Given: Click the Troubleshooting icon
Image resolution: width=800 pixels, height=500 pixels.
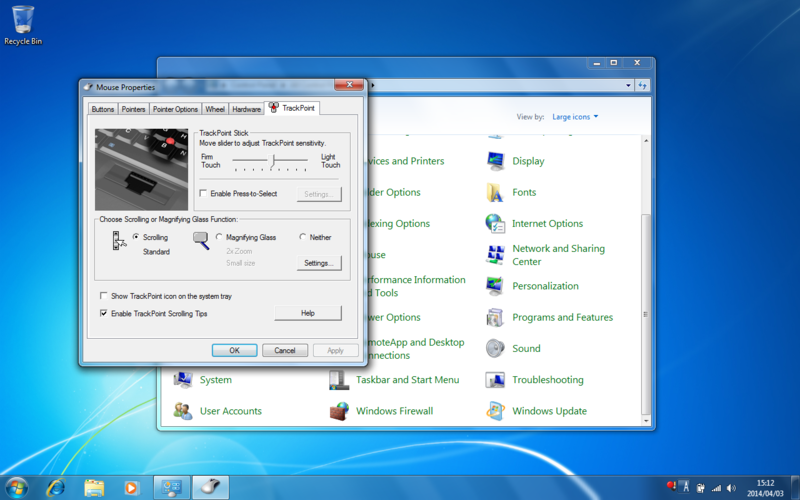Looking at the screenshot, I should 495,380.
